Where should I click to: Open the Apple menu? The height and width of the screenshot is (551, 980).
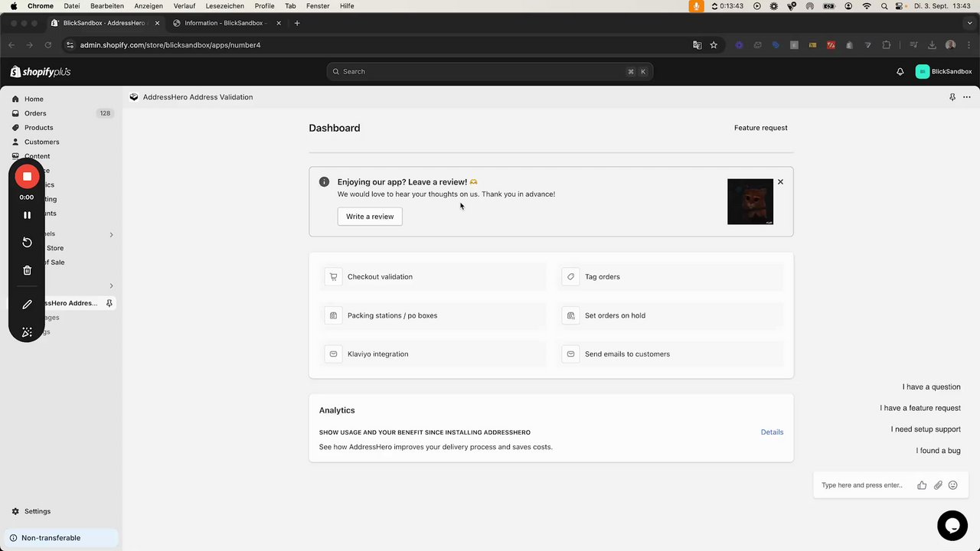click(14, 6)
